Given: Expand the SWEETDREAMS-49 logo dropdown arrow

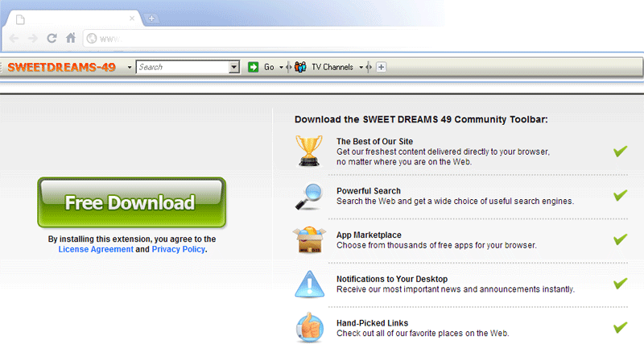Looking at the screenshot, I should tap(130, 67).
